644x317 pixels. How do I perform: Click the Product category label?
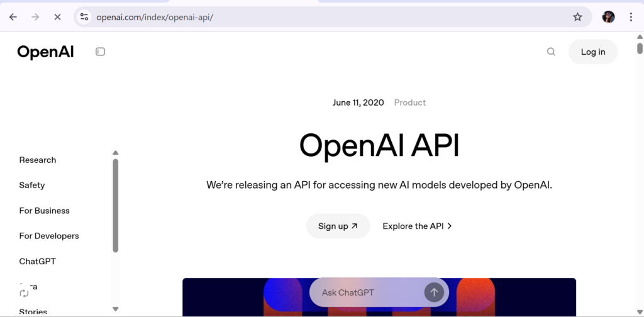point(410,103)
